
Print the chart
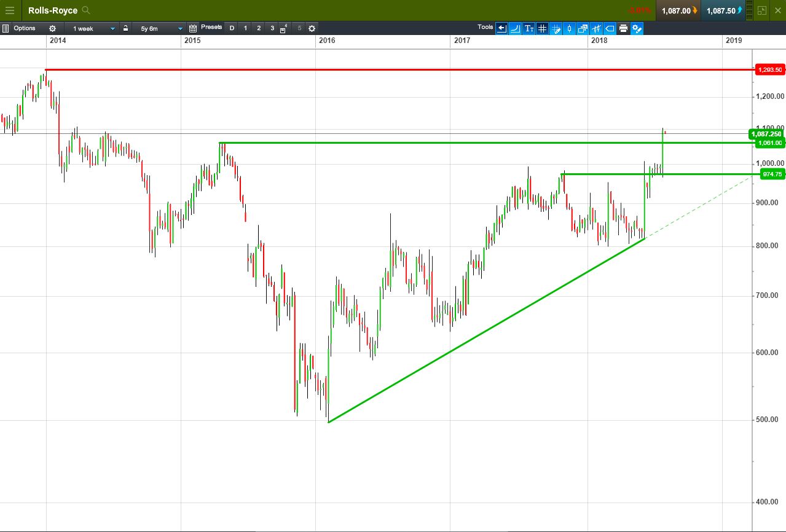[623, 28]
